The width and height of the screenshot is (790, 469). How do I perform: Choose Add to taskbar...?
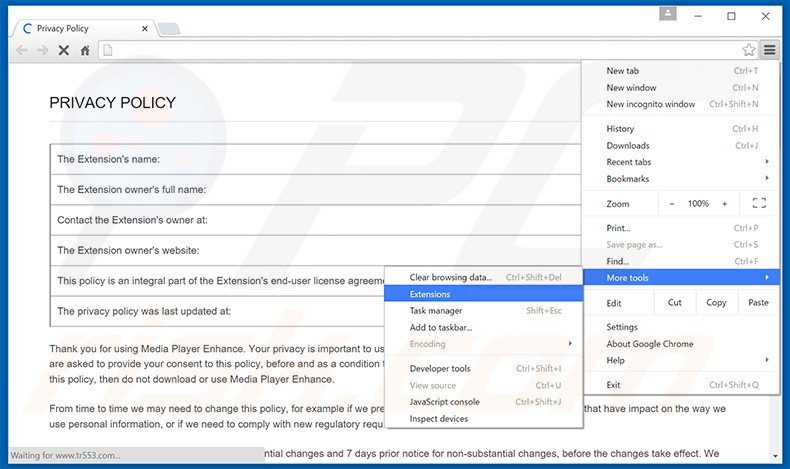484,327
